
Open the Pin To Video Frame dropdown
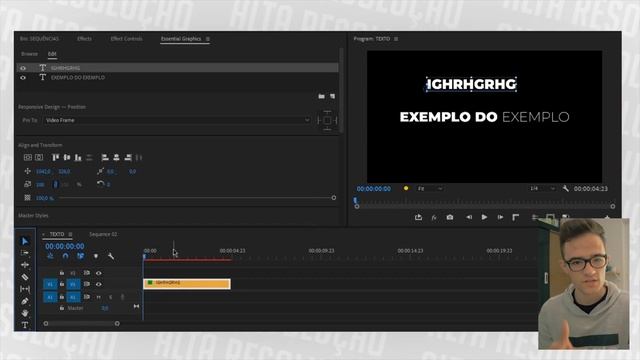(177, 120)
